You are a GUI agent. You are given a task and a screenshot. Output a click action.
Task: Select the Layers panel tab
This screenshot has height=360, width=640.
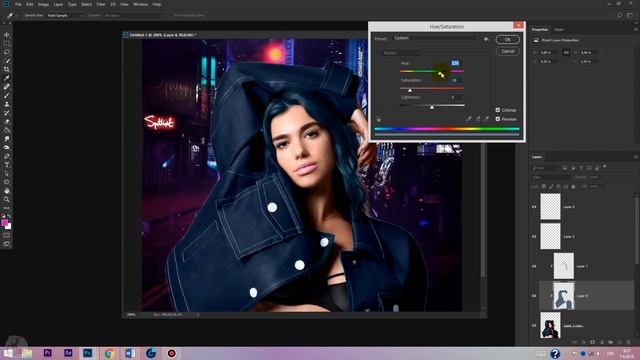537,157
